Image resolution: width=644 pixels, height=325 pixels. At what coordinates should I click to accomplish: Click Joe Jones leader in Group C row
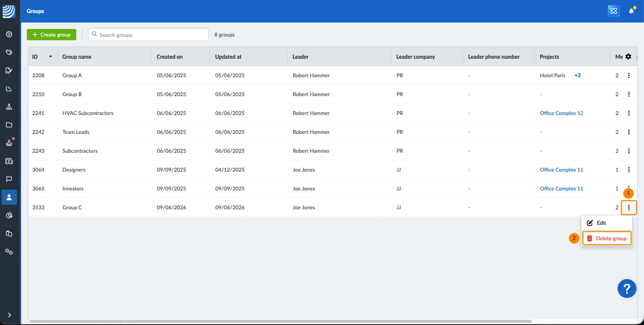click(304, 208)
